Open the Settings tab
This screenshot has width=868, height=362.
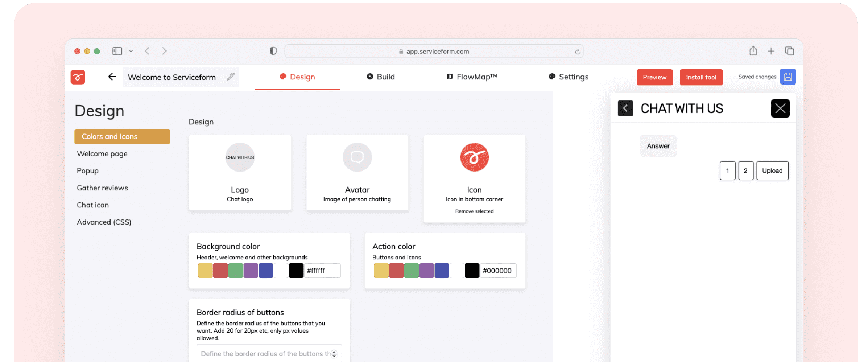coord(569,77)
